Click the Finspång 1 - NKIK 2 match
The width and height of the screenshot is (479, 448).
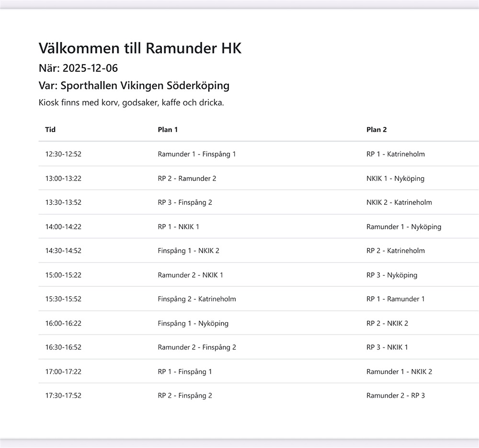point(188,251)
